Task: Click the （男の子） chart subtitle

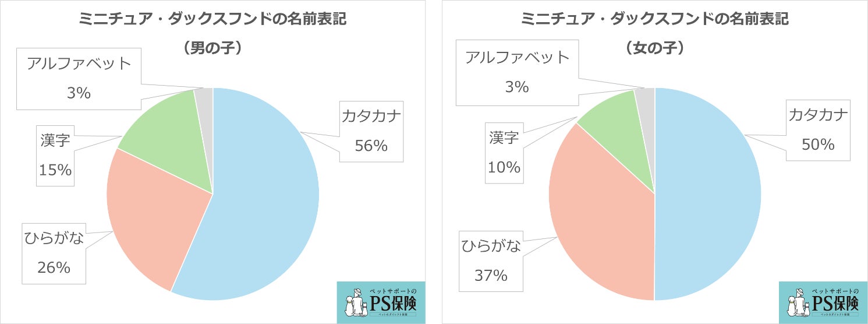Action: click(213, 49)
